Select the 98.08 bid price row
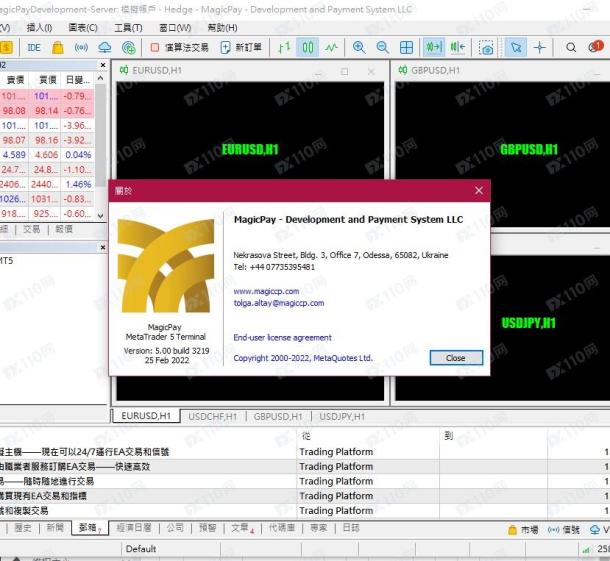This screenshot has width=610, height=561. click(47, 111)
